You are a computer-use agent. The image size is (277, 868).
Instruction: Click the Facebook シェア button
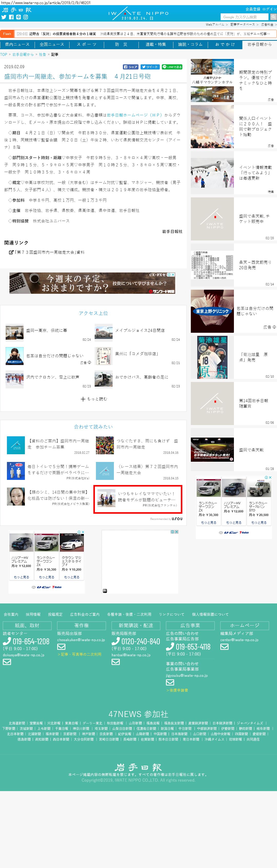(130, 67)
